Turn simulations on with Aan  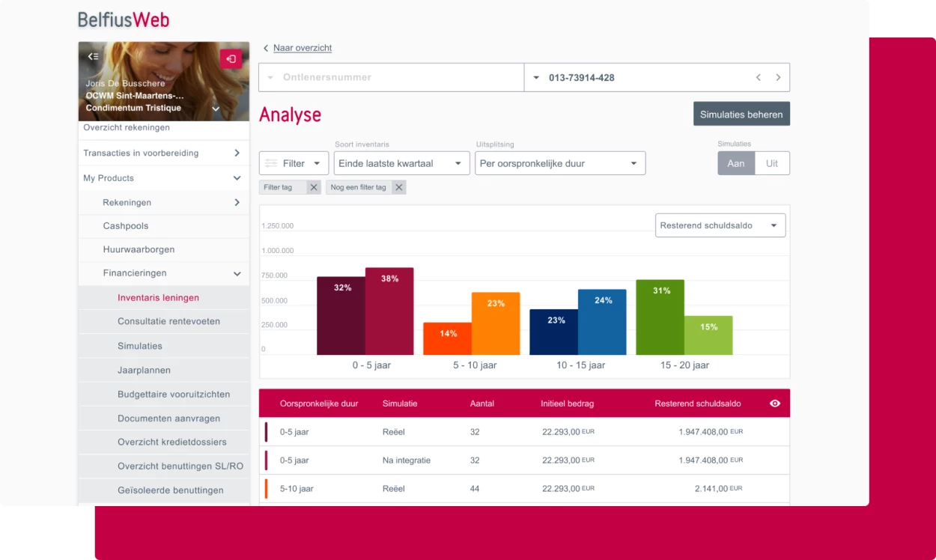735,163
